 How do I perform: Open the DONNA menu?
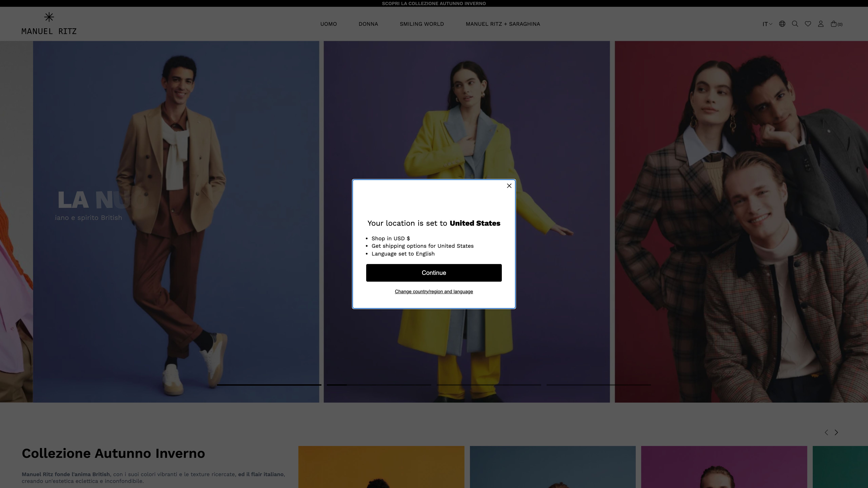(368, 24)
